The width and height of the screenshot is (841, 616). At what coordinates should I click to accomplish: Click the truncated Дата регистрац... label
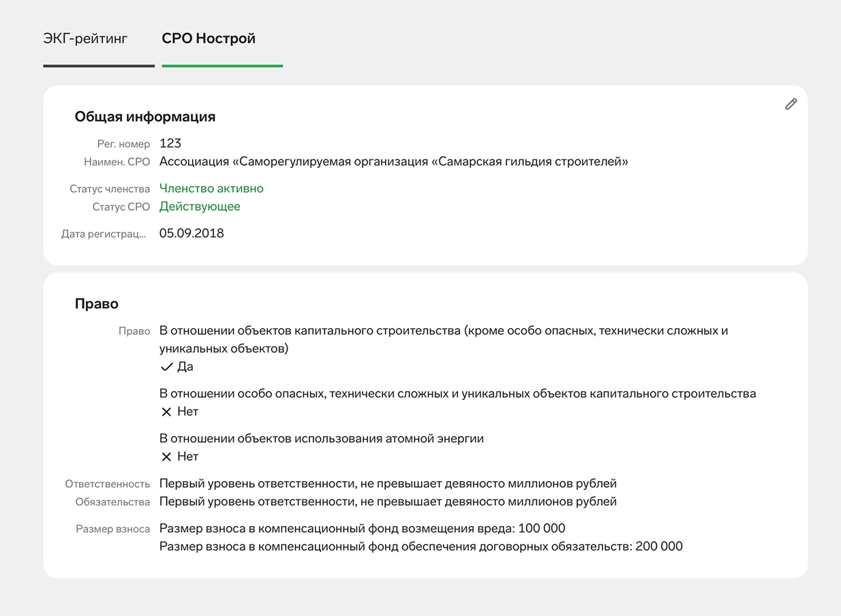tap(104, 234)
